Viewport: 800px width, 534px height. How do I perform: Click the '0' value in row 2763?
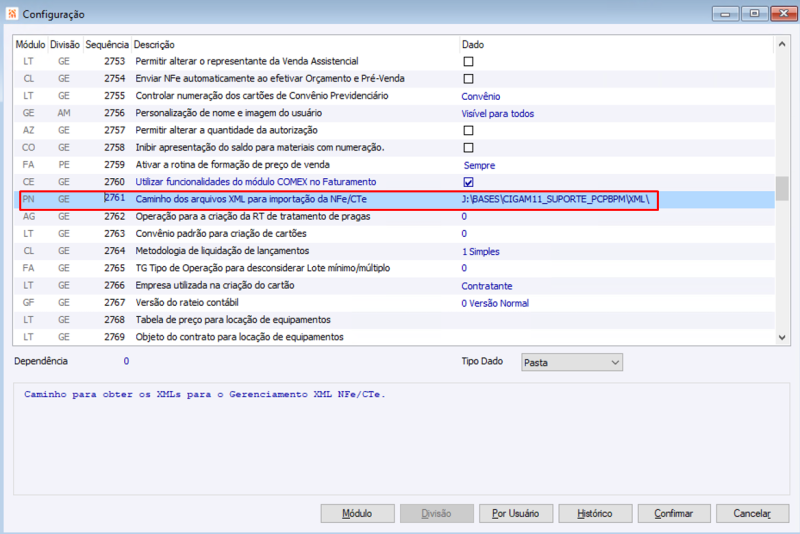tap(464, 234)
